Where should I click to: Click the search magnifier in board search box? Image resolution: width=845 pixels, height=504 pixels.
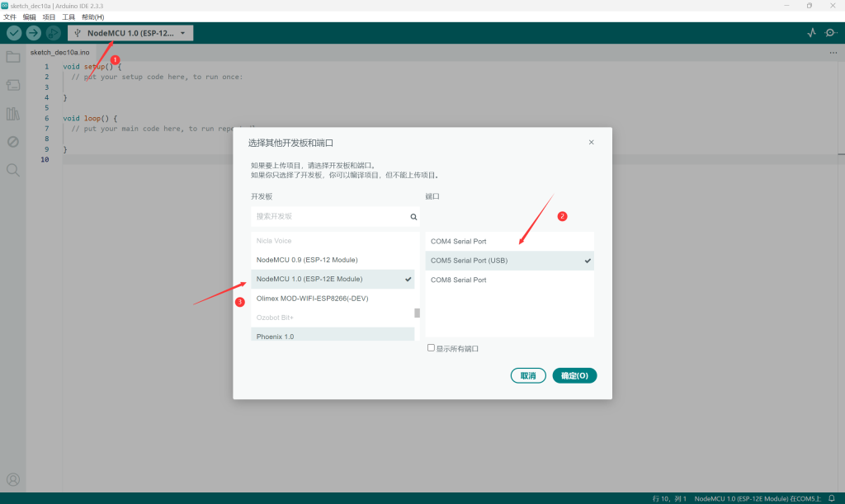(413, 216)
